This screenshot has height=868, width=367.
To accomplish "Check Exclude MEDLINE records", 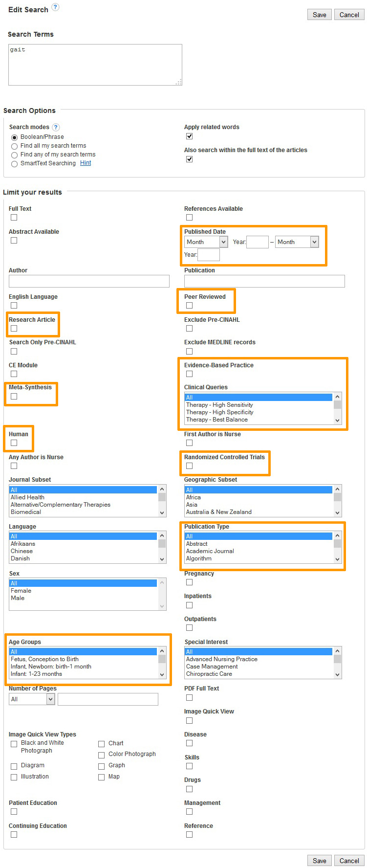I will pyautogui.click(x=189, y=351).
